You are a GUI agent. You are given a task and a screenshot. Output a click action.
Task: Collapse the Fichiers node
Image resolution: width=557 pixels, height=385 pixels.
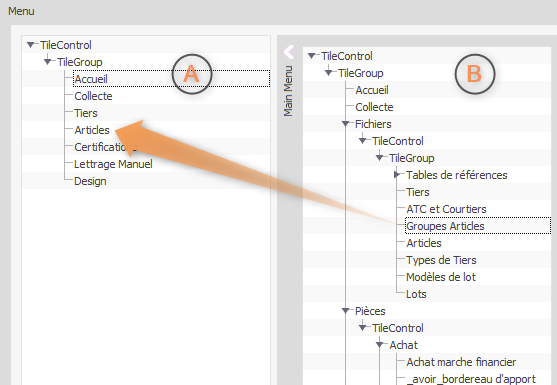(346, 124)
